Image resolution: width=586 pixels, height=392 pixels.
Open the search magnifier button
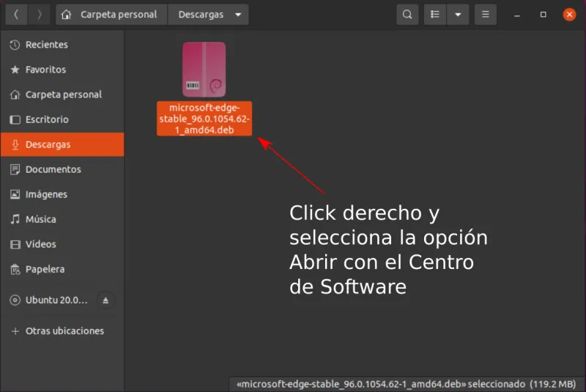(x=407, y=15)
